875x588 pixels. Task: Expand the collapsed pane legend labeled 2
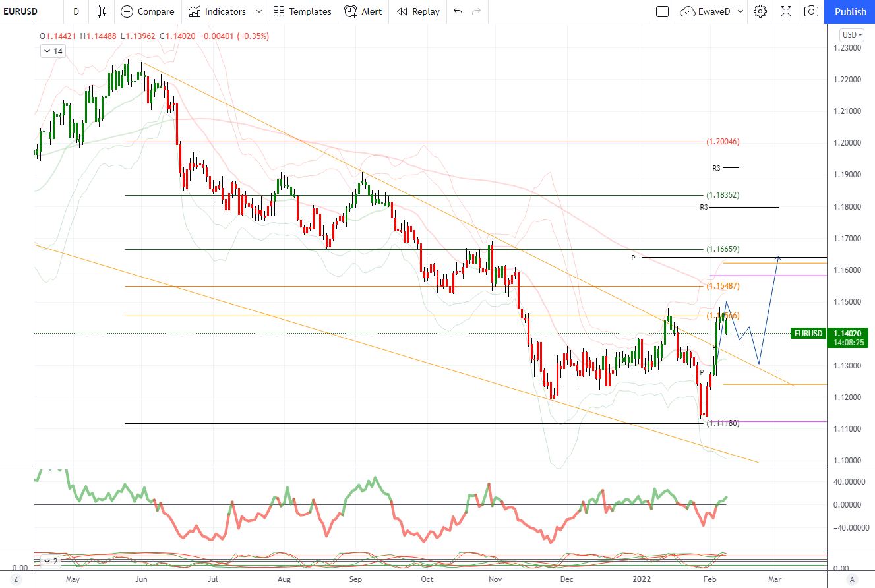coord(51,561)
